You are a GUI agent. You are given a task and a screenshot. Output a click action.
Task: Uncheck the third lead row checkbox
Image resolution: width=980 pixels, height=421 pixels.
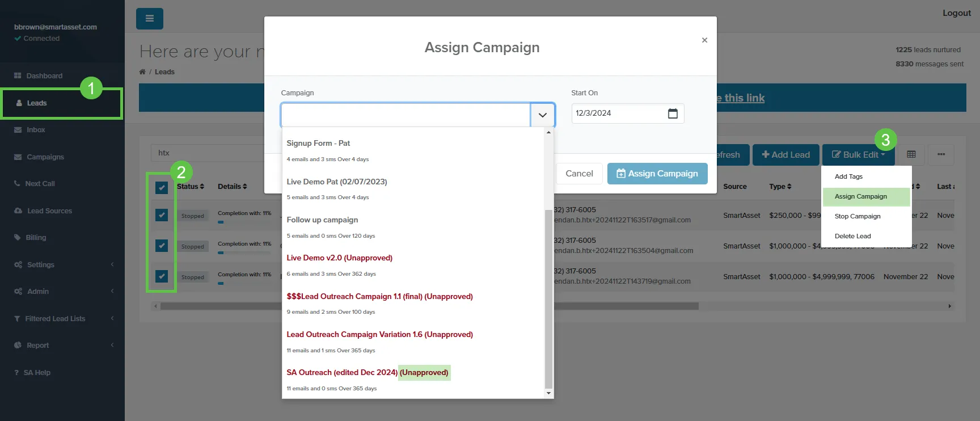pos(162,276)
